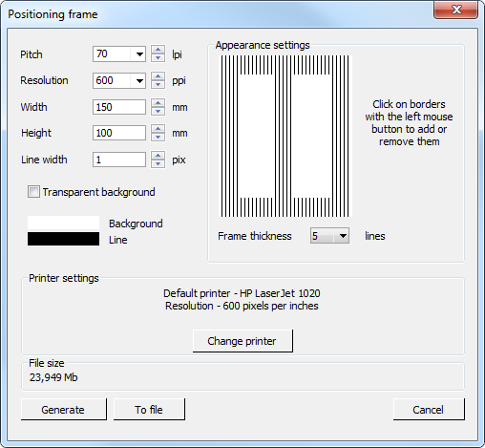This screenshot has width=485, height=448.
Task: Pick the white Background color swatch
Action: [63, 223]
